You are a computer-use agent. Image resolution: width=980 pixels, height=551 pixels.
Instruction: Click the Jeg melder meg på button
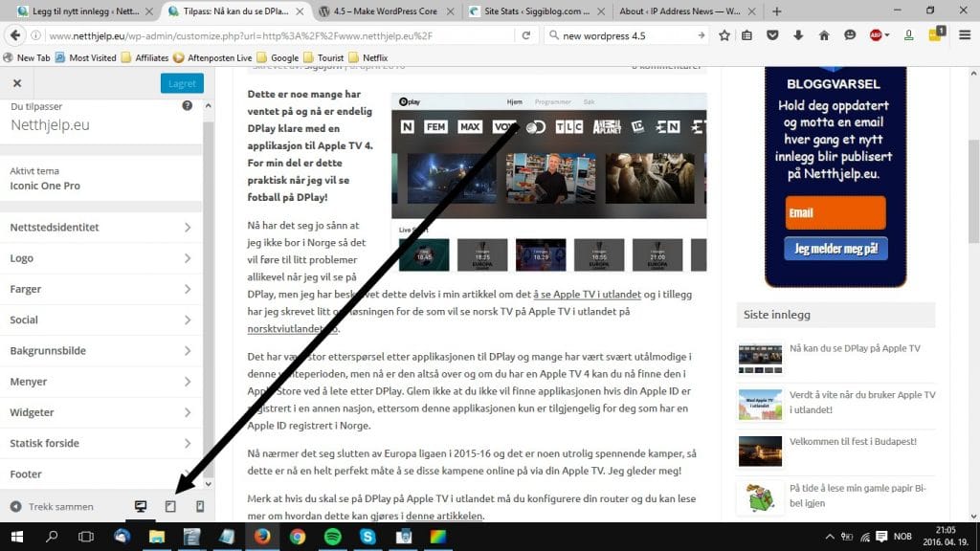point(835,250)
